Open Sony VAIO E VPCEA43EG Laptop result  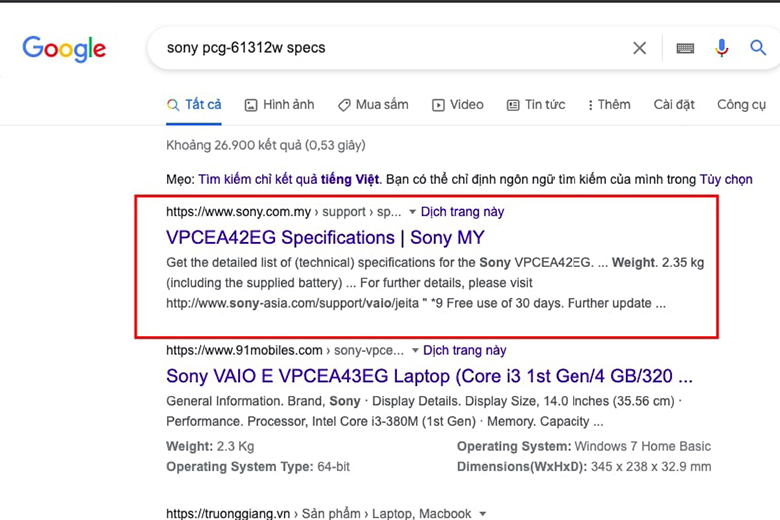(429, 376)
